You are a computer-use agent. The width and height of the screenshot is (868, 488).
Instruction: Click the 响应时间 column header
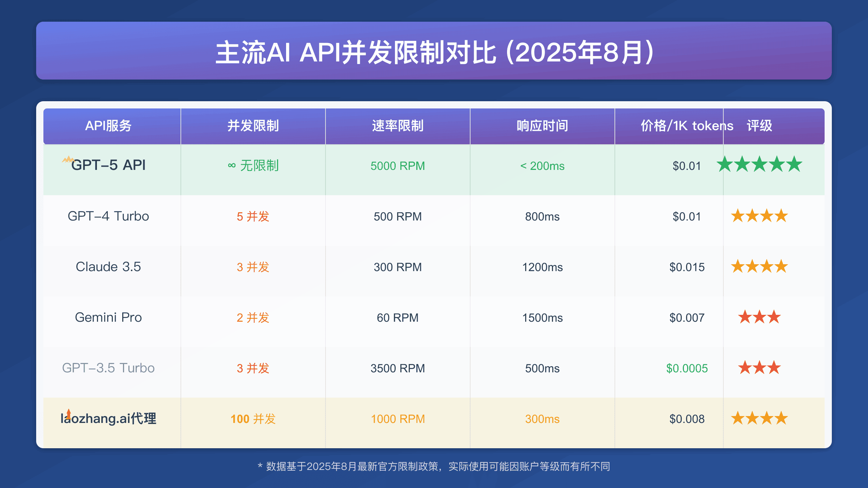tap(542, 126)
